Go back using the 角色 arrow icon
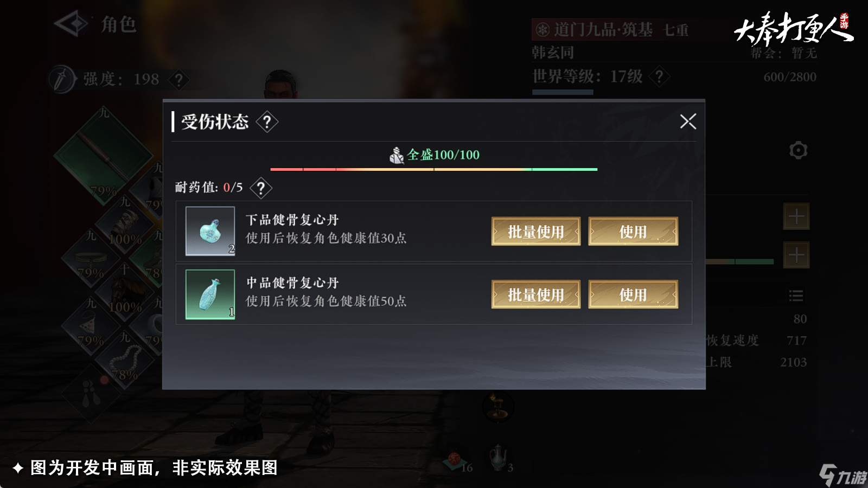This screenshot has width=868, height=488. [x=71, y=24]
